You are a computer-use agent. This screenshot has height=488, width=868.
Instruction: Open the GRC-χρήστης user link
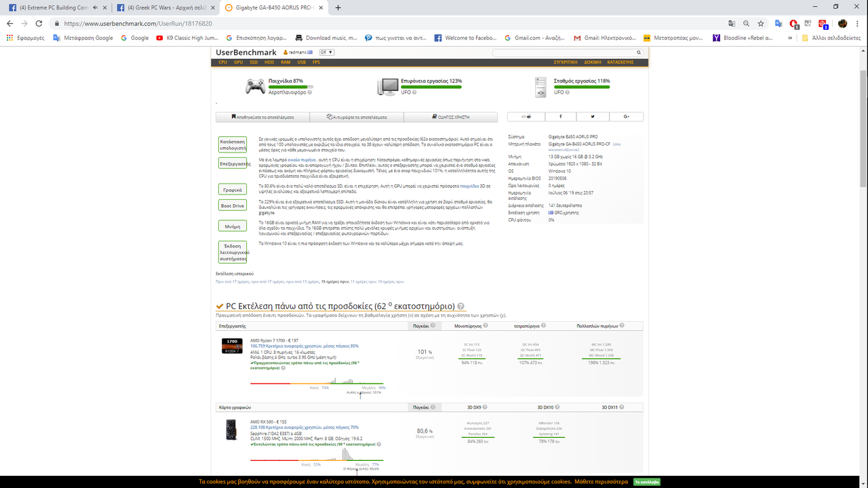(x=566, y=212)
